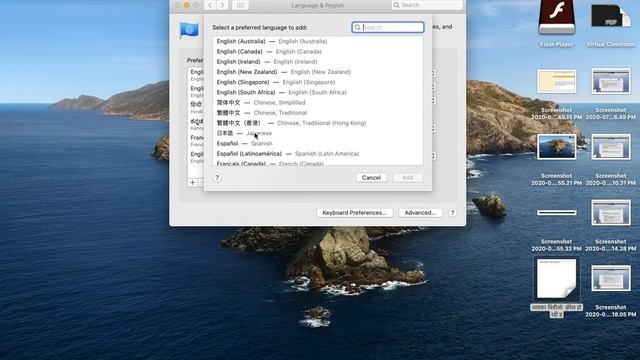This screenshot has width=640, height=360.
Task: Select English (New Zealand) in the language list
Action: [x=318, y=72]
